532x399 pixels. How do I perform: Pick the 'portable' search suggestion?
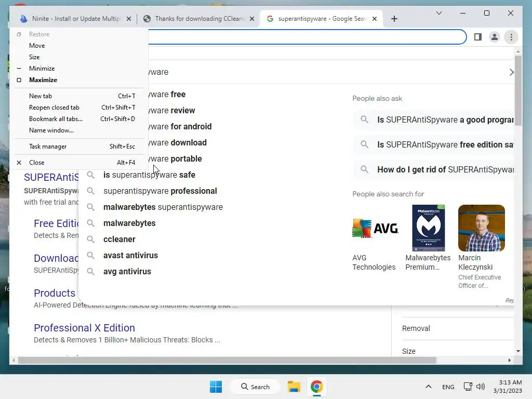(x=175, y=159)
